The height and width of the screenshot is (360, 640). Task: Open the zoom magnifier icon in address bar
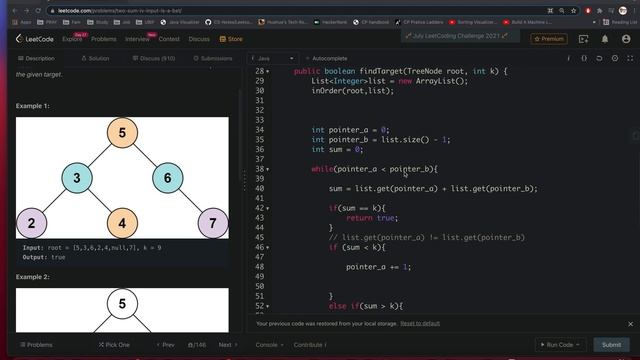click(562, 11)
